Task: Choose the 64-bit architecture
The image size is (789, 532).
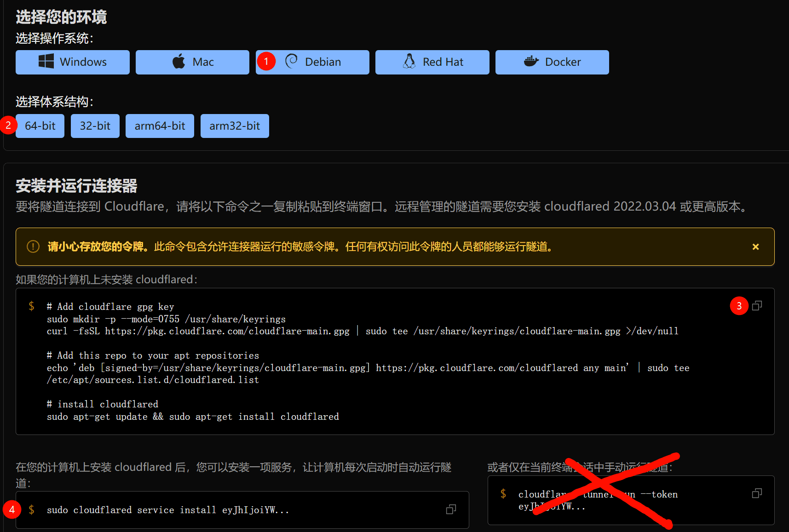Action: [x=40, y=126]
